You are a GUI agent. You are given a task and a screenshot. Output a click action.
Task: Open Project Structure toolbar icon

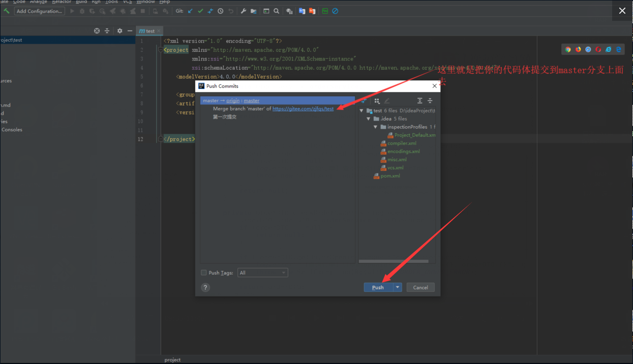[254, 11]
